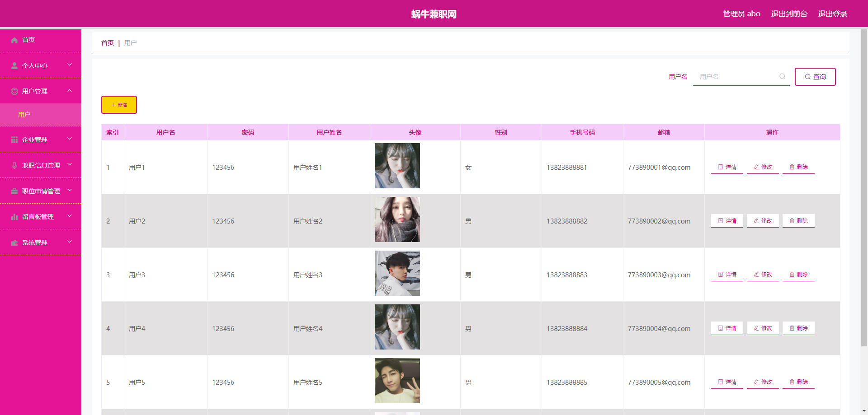The height and width of the screenshot is (415, 868).
Task: Click the 邮箱 column header
Action: (x=664, y=132)
